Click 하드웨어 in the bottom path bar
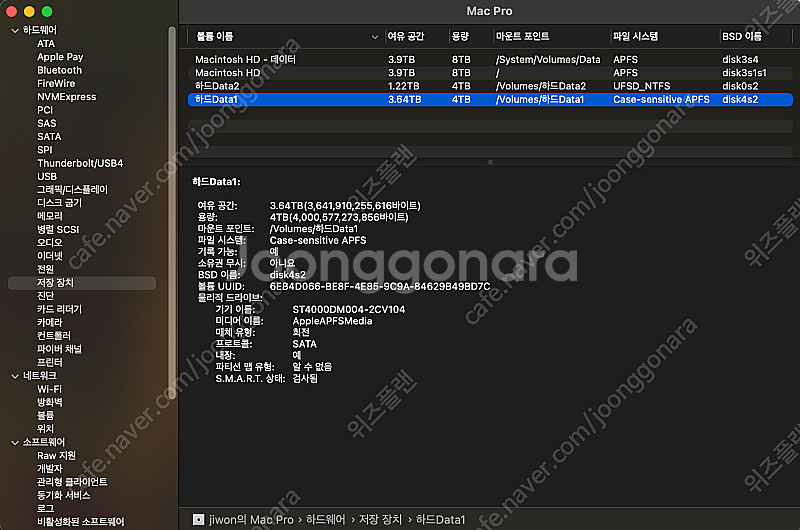Screen dimensions: 800x530 click(326, 520)
